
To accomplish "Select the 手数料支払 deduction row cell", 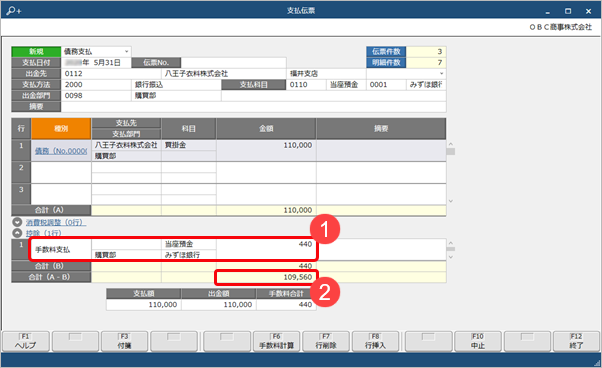I will pos(61,249).
